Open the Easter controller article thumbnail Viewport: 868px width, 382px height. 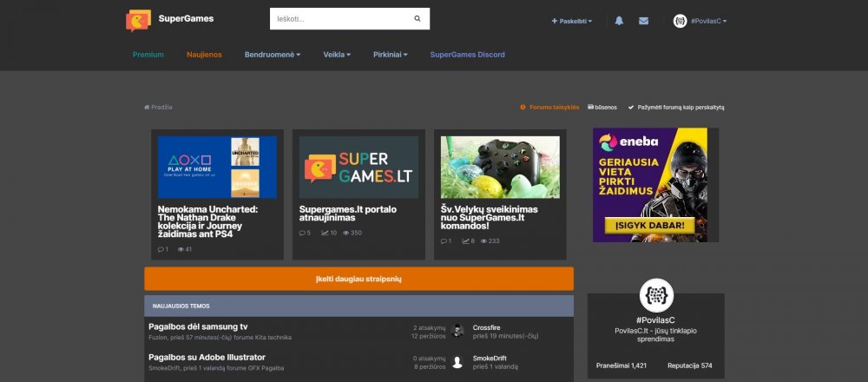(500, 168)
